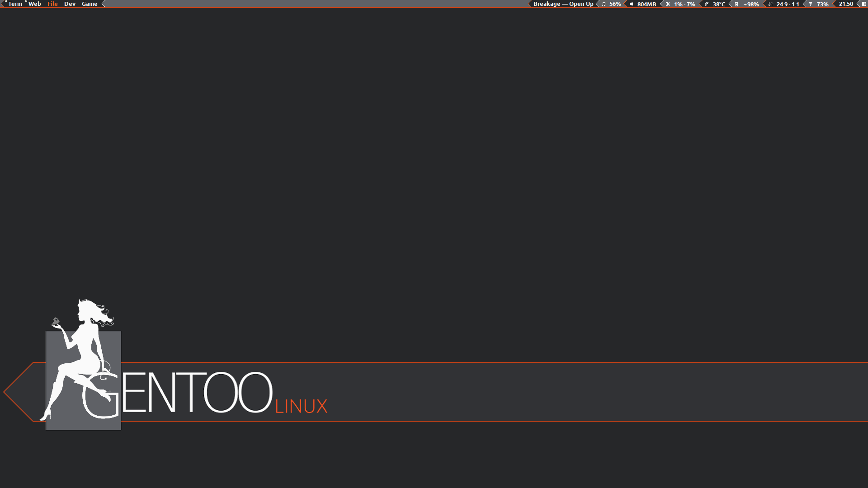This screenshot has width=868, height=488.
Task: Click the 56% volume level readout
Action: coord(615,4)
